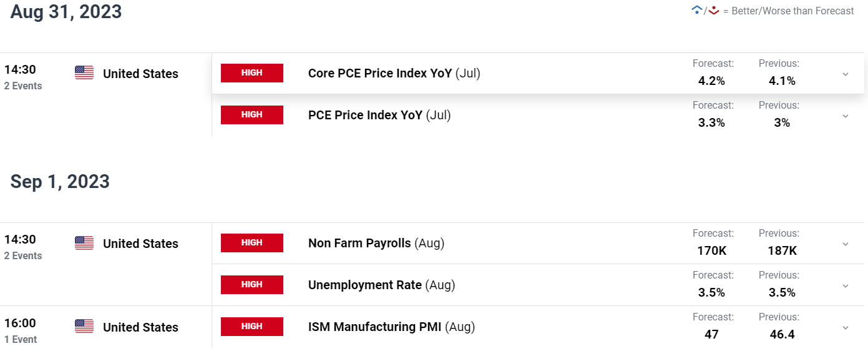Expand the PCE Price Index YoY details chevron
Viewport: 868px width, 351px height.
click(x=846, y=116)
